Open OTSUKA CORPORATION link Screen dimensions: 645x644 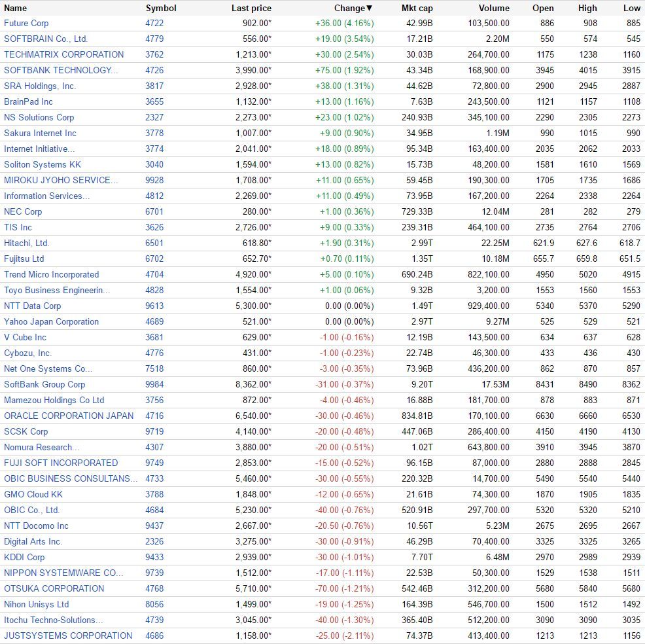[54, 588]
